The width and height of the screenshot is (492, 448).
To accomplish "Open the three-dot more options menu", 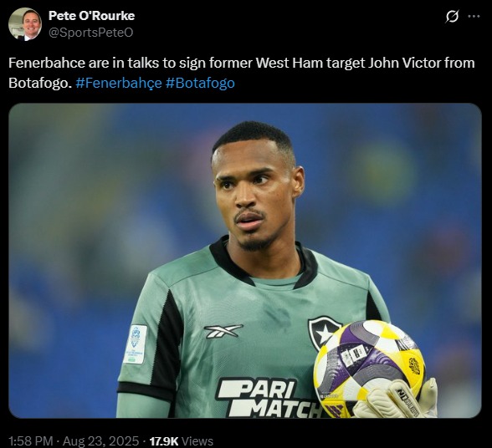I will pos(474,17).
